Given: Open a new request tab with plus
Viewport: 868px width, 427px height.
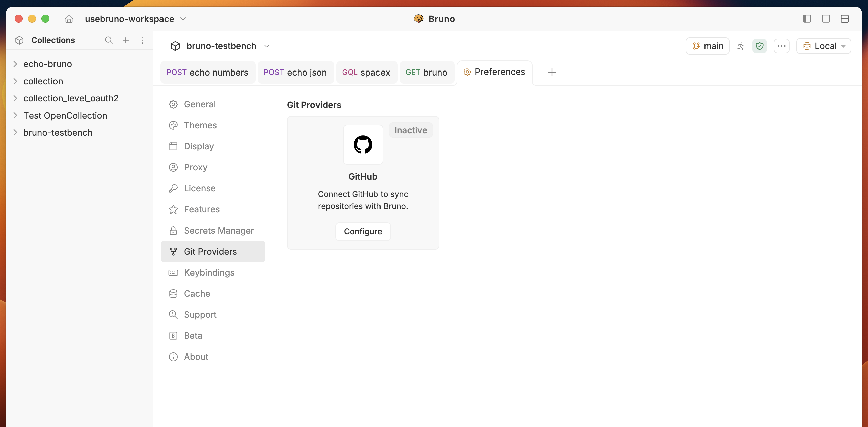Looking at the screenshot, I should pyautogui.click(x=552, y=72).
